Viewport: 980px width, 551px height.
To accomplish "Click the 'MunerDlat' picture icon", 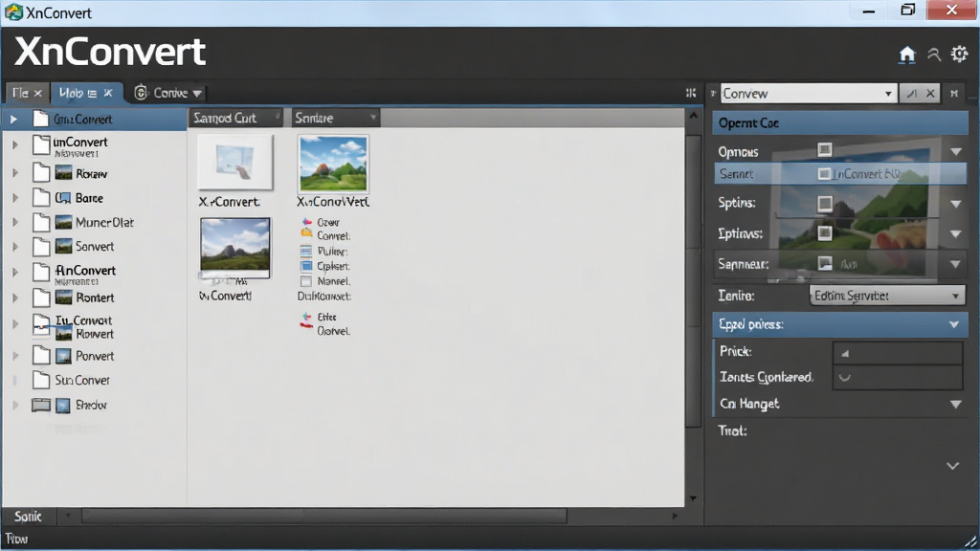I will (x=63, y=222).
